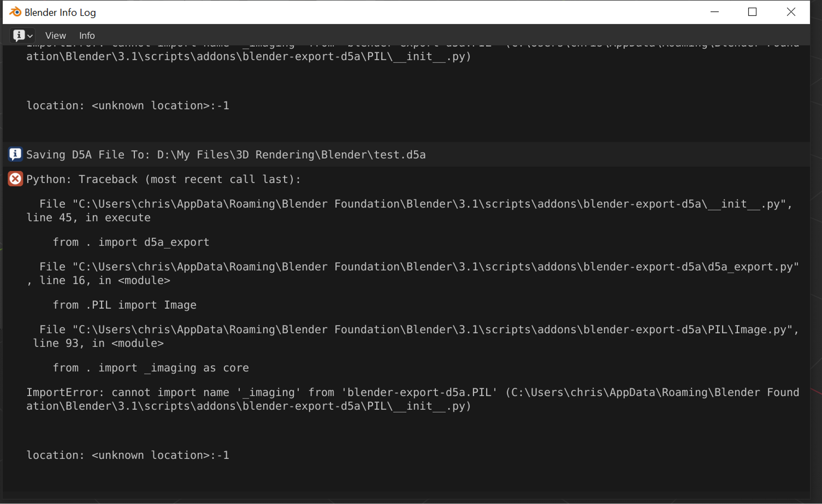
Task: Click the blue info icon beside Saving D5A message
Action: click(15, 155)
